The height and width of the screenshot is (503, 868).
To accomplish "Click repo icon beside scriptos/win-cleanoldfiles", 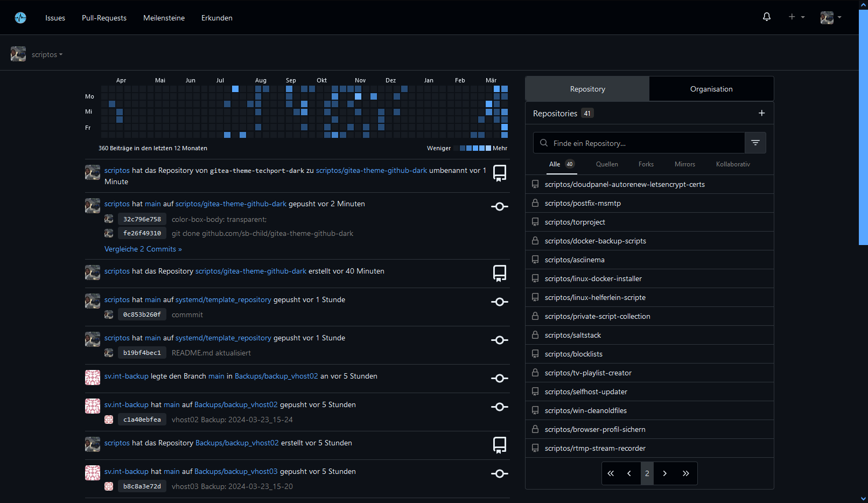I will point(535,410).
